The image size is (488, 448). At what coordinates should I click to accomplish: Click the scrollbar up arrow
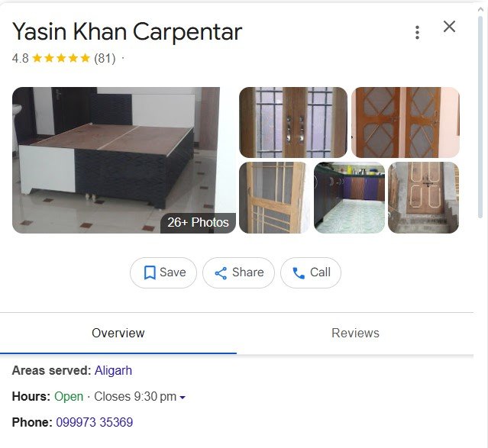[481, 9]
